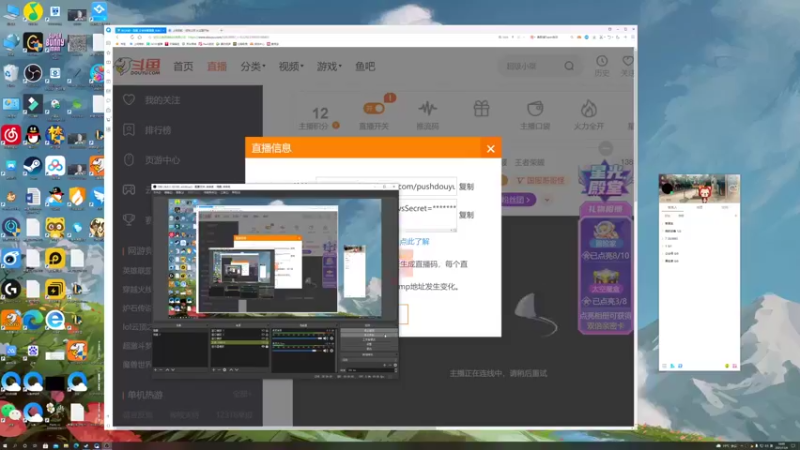Expand the 分类 dropdown menu
This screenshot has height=450, width=800.
point(253,66)
